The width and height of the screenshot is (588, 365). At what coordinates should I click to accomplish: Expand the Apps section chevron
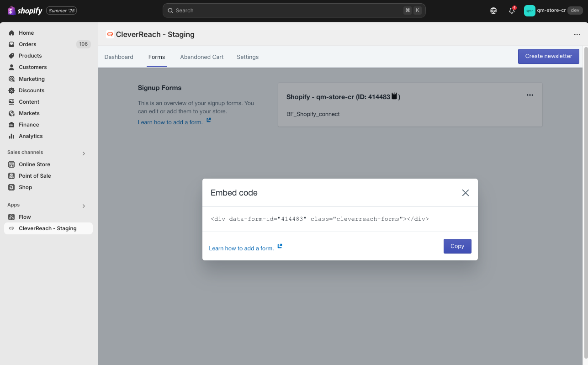[x=84, y=206]
